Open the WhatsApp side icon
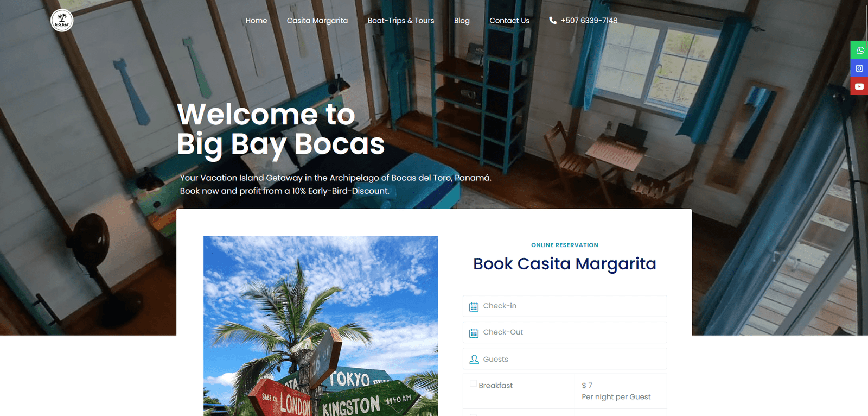868x416 pixels. 859,50
